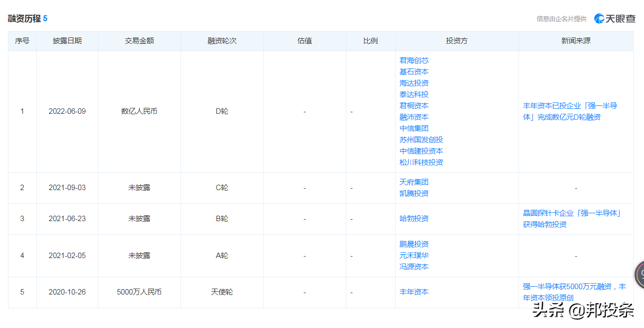This screenshot has width=644, height=328.
Task: Click the 披露日期 column header
Action: 67,41
